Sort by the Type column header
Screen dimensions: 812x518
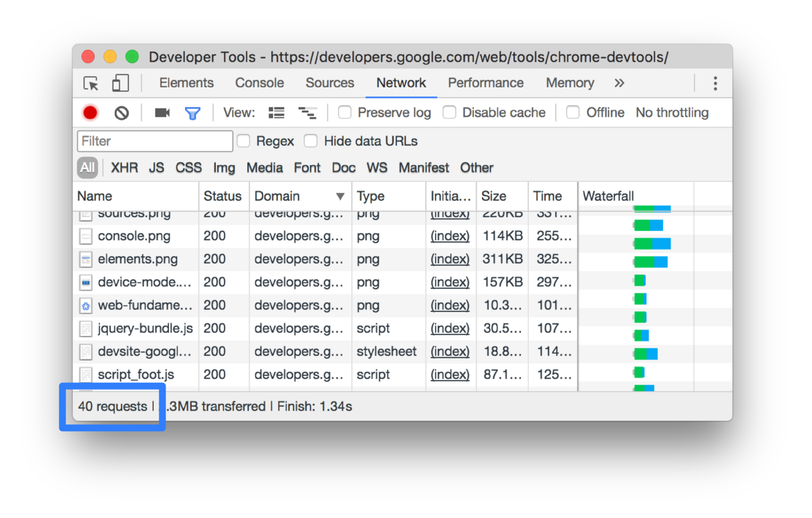click(389, 196)
